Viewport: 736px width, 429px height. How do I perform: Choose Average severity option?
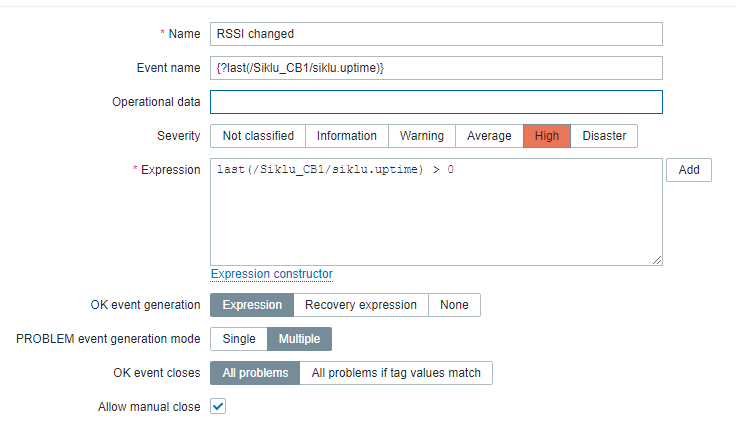(x=489, y=136)
